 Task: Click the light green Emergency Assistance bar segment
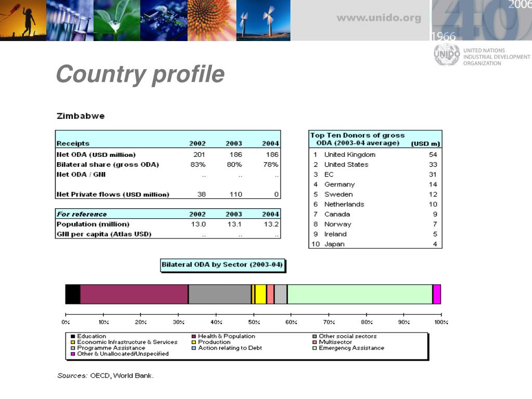click(360, 294)
